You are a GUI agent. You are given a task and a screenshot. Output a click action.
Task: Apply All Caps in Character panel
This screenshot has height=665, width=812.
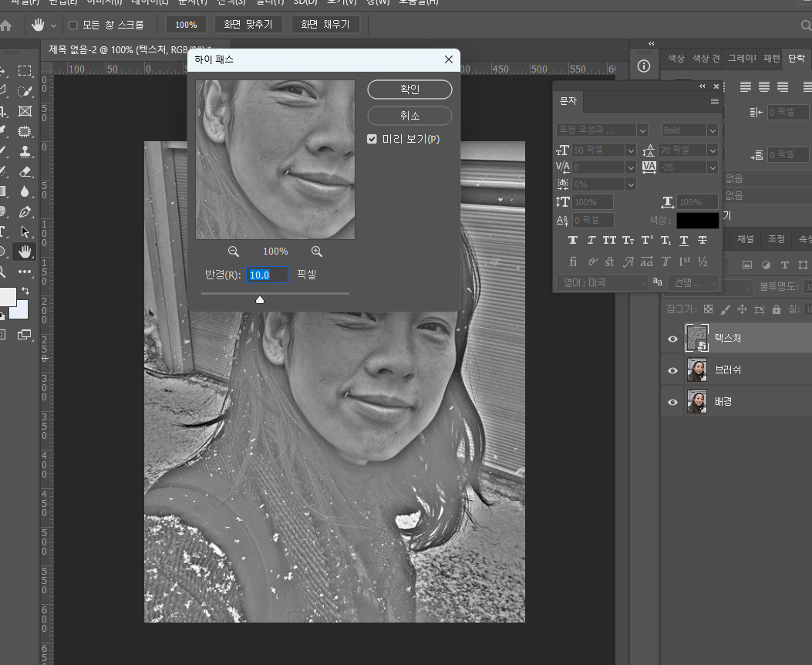[x=609, y=241]
